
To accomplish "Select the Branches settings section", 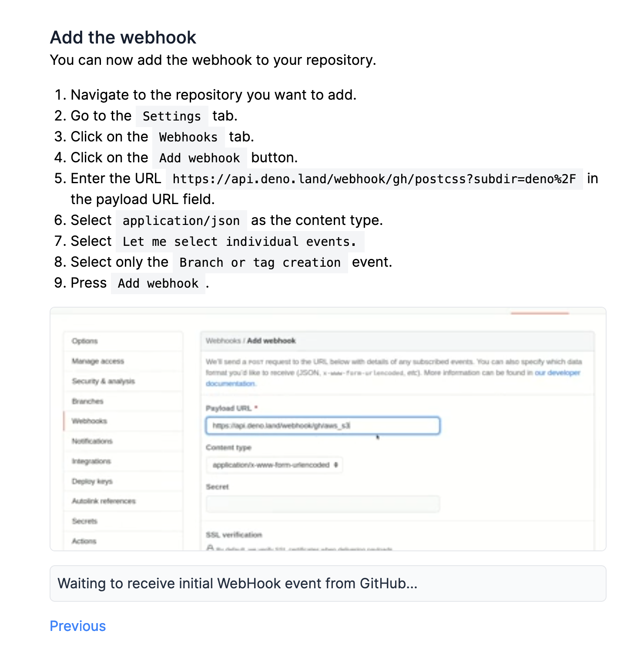I will 88,401.
